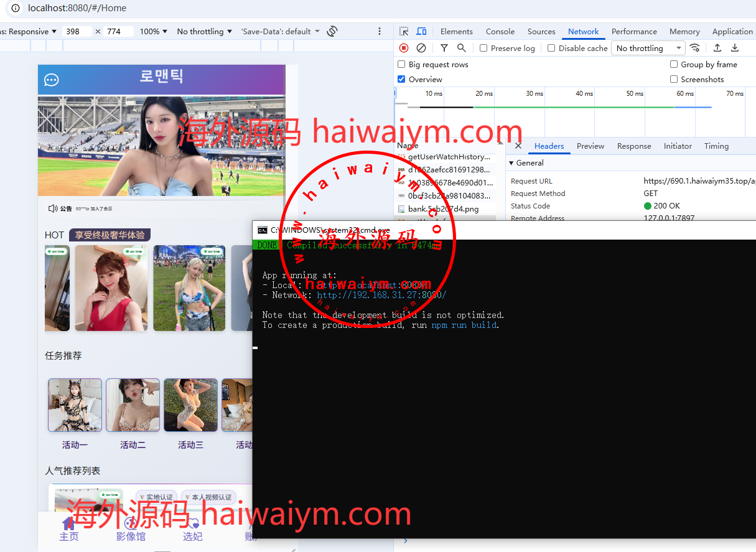This screenshot has height=552, width=756.
Task: Click the import HAR upload icon
Action: tap(717, 48)
